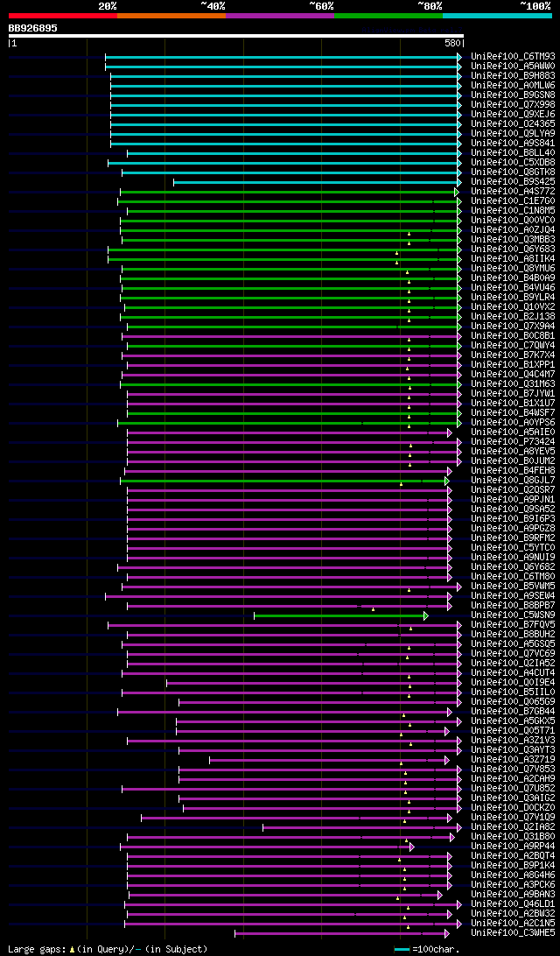Open hit UniRef100_C6TM93

coord(513,57)
